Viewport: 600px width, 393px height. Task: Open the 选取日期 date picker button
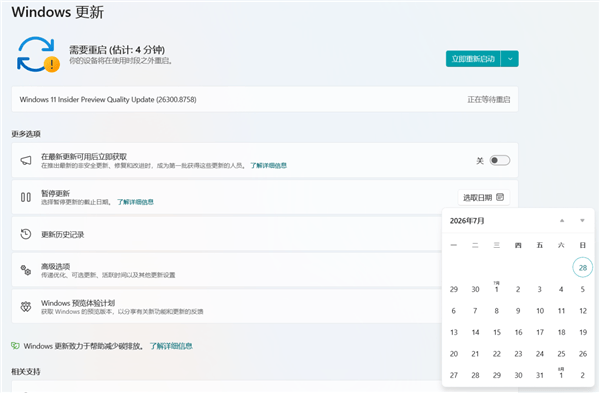(484, 197)
